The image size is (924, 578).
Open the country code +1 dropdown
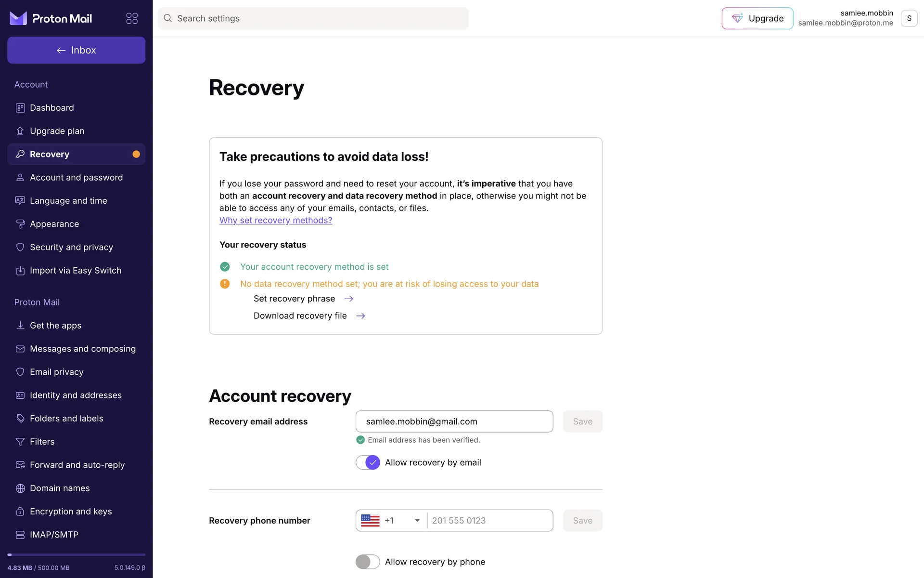click(391, 521)
